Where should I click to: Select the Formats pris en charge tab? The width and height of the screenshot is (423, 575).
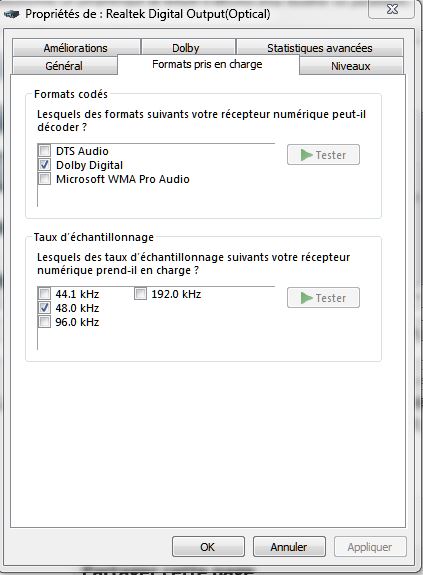click(208, 65)
